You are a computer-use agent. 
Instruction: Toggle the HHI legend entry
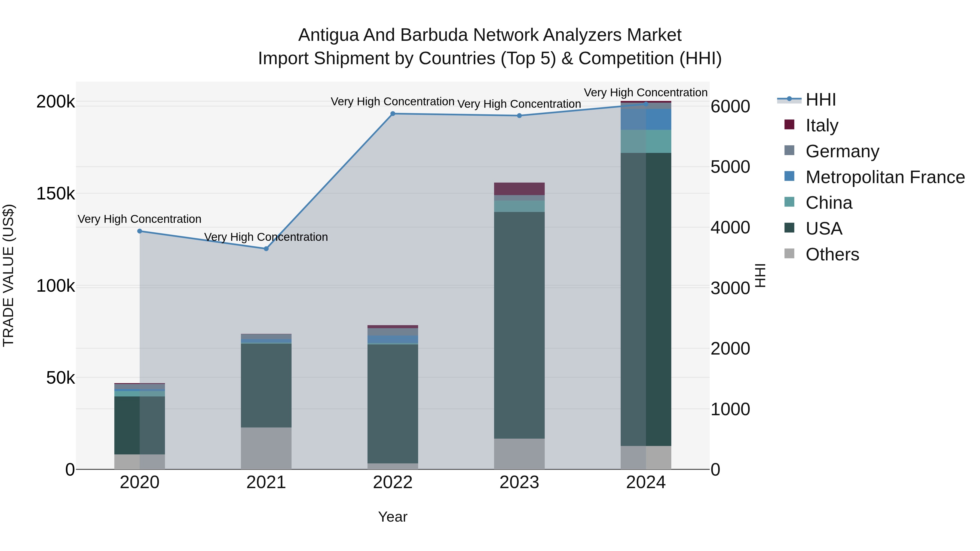pyautogui.click(x=807, y=100)
